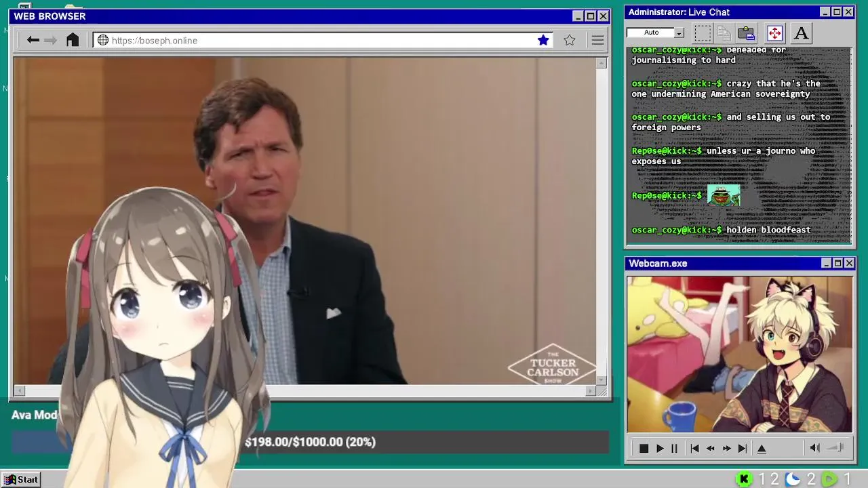Close the Web Browser window
This screenshot has height=488, width=868.
[x=604, y=16]
